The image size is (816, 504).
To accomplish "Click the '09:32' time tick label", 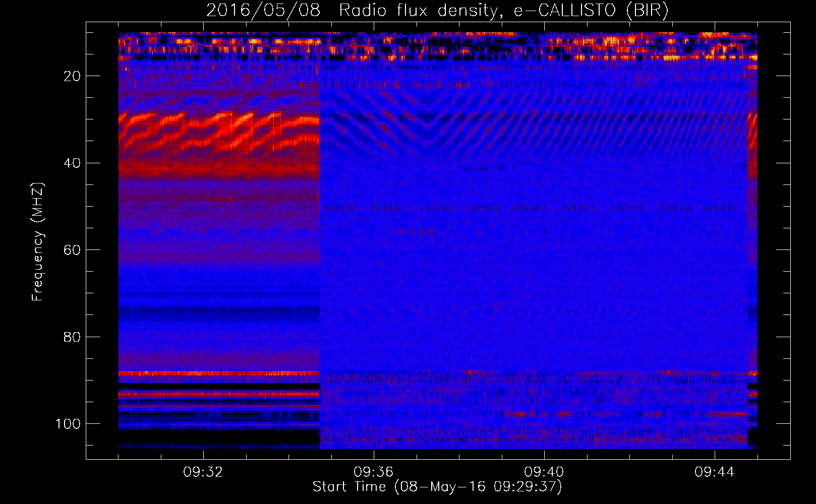I will tap(203, 472).
